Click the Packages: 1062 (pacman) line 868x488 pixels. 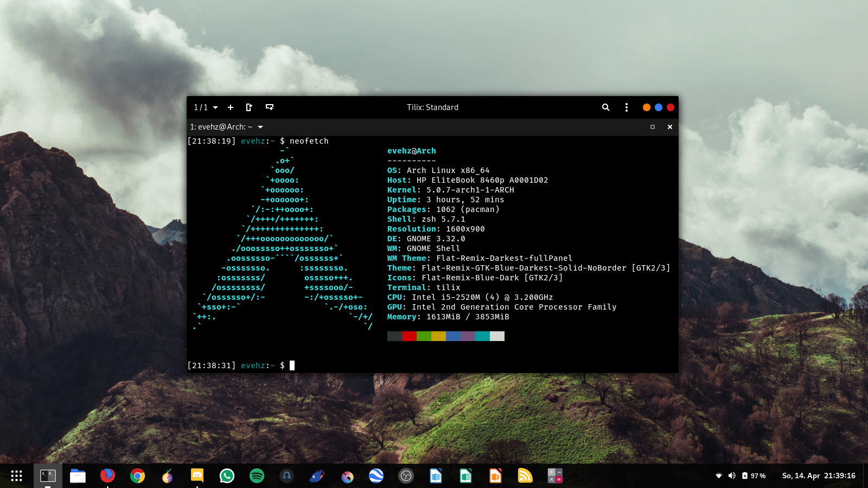pos(443,209)
